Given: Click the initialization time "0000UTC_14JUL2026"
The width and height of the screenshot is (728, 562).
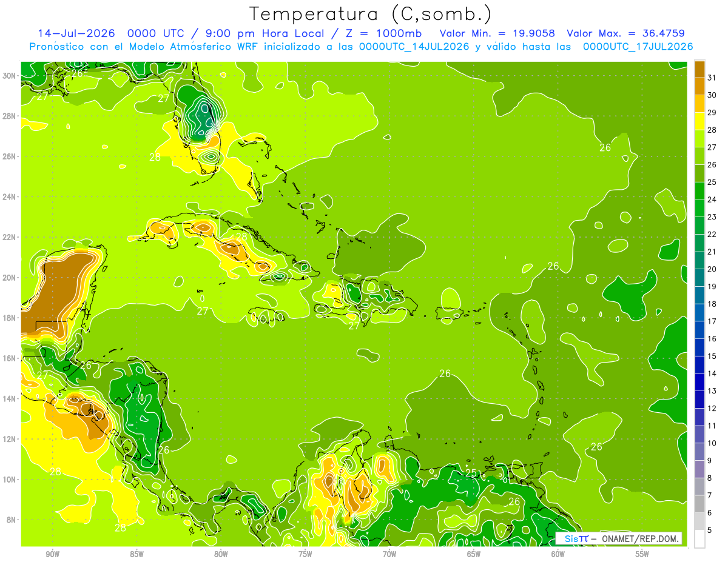Looking at the screenshot, I should point(414,47).
